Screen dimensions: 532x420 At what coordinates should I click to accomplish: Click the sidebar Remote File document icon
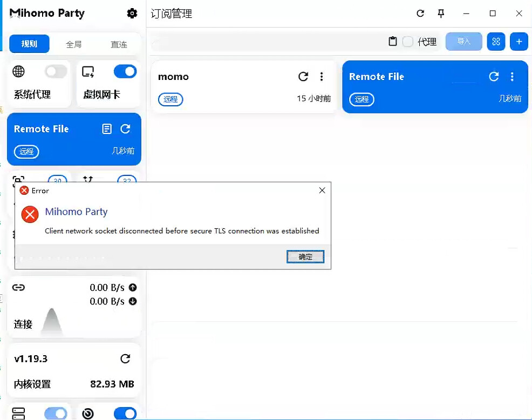tap(107, 129)
